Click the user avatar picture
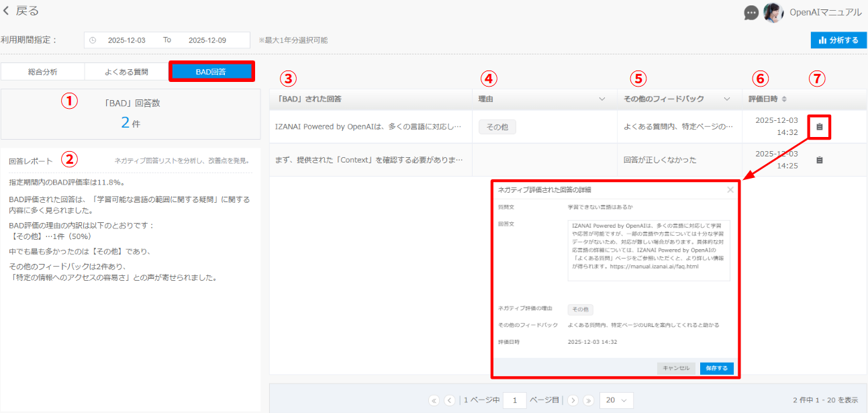The height and width of the screenshot is (413, 868). [773, 13]
